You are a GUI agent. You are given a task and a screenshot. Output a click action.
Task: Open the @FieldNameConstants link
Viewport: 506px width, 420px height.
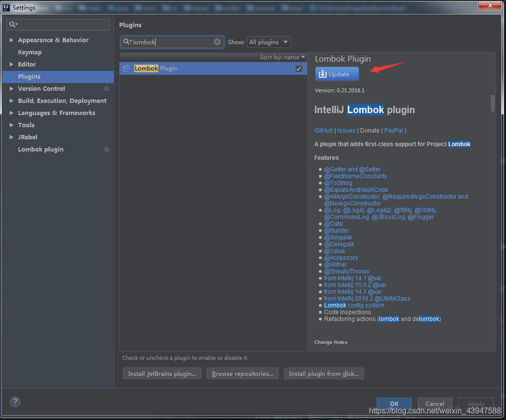[x=355, y=176]
